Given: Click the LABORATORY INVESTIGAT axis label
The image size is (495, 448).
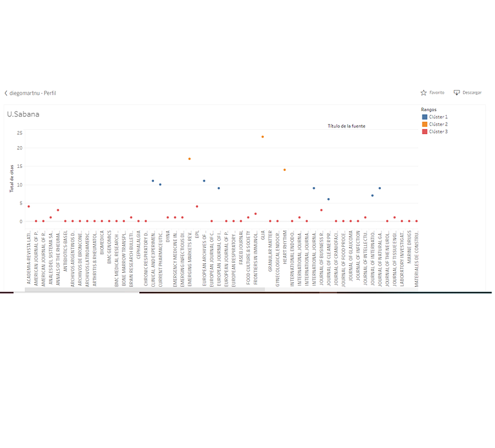Looking at the screenshot, I should 402,258.
